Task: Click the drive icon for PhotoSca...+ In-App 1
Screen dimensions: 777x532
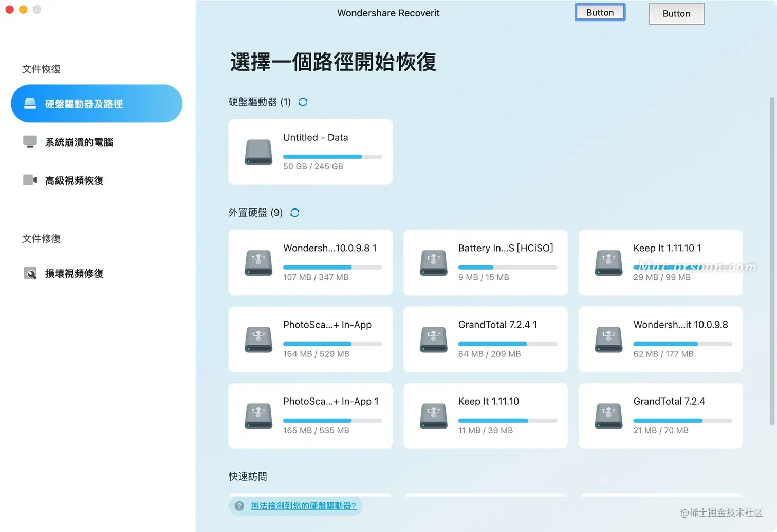Action: [258, 416]
